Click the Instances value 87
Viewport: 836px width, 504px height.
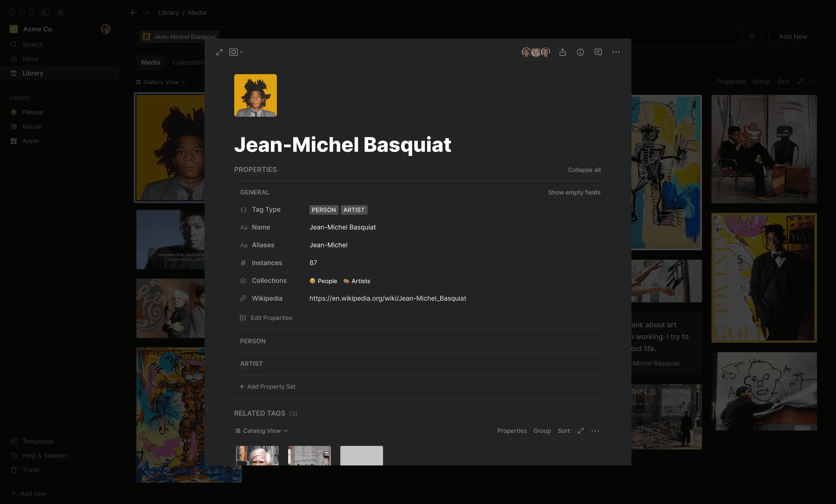click(313, 263)
